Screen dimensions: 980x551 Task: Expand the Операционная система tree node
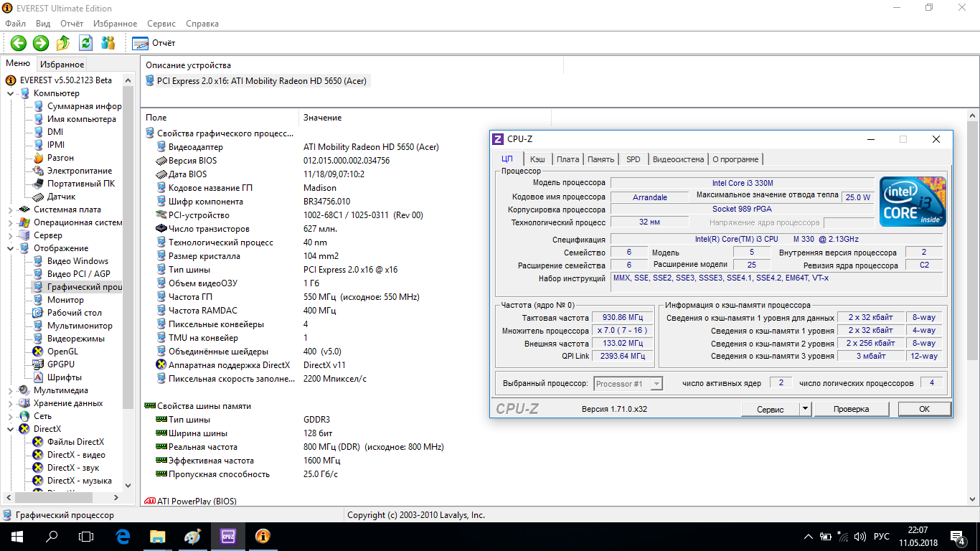11,222
